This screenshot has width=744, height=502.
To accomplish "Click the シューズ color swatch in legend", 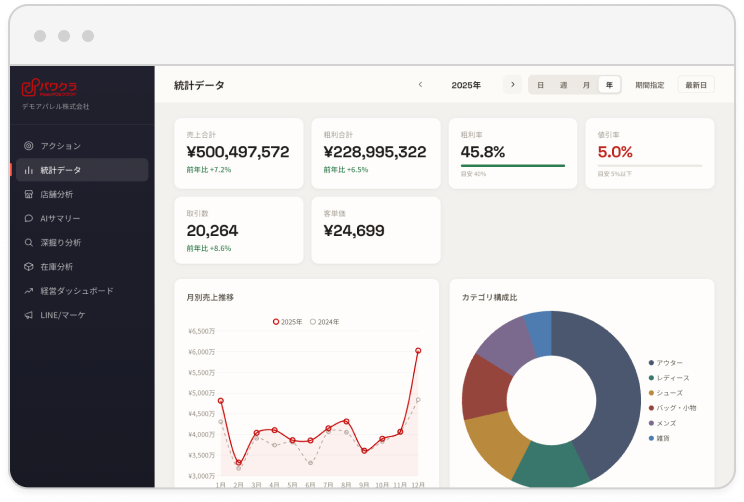I will pos(651,393).
